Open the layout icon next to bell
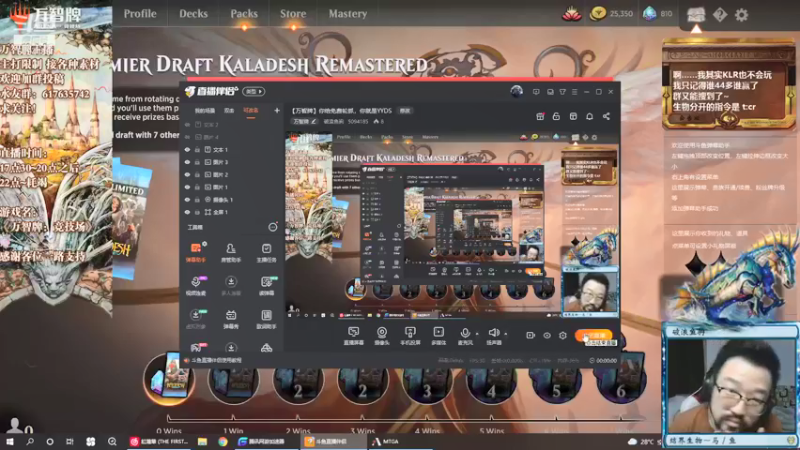 [573, 116]
